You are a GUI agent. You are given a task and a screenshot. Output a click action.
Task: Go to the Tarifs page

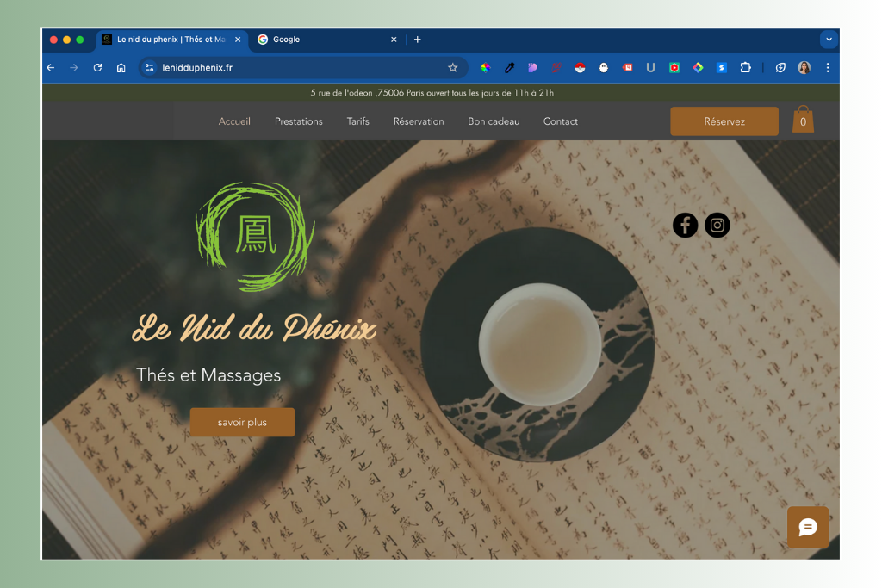click(x=357, y=121)
